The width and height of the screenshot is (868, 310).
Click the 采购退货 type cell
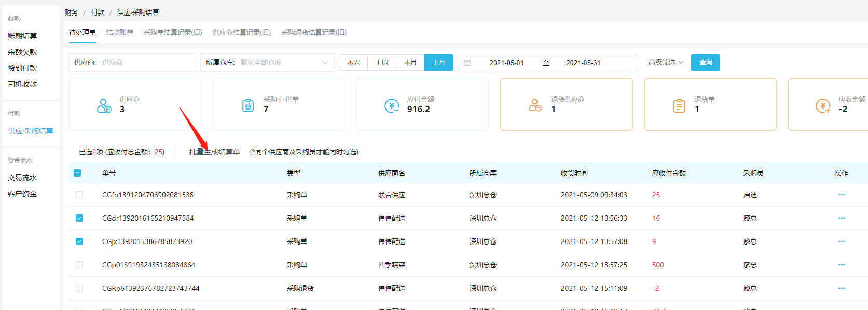coord(300,288)
